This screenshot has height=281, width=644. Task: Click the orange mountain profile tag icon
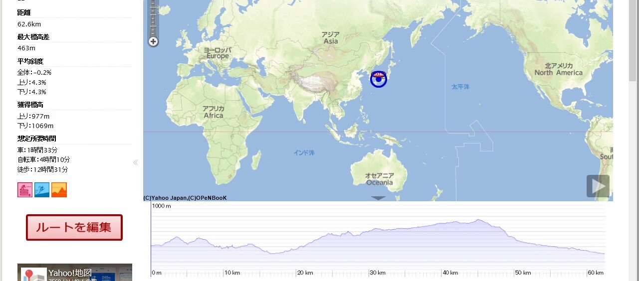59,190
